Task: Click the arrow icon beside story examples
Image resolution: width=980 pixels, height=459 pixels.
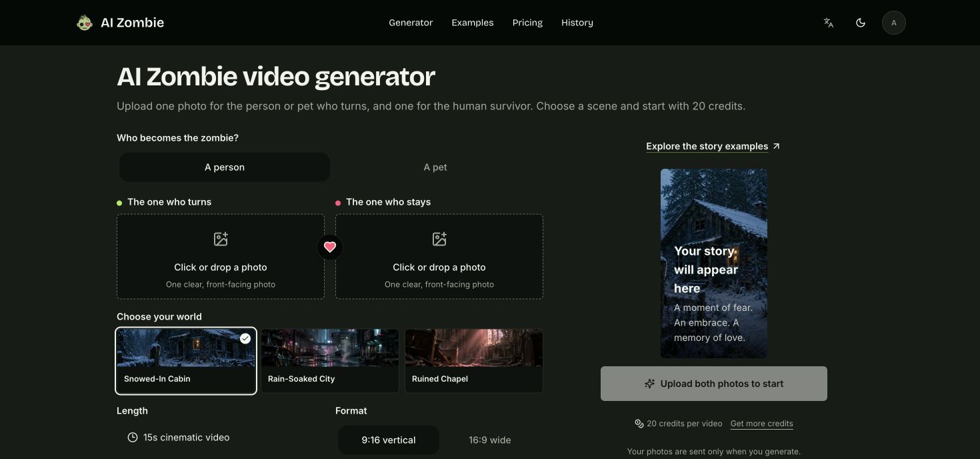Action: 776,146
